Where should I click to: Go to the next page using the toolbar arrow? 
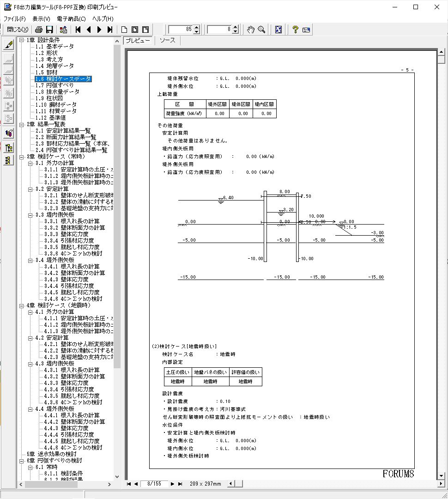[x=99, y=30]
